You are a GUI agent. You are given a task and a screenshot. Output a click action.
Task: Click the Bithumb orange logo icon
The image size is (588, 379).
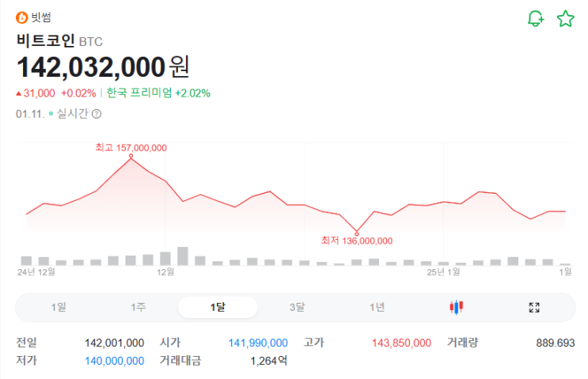[21, 18]
